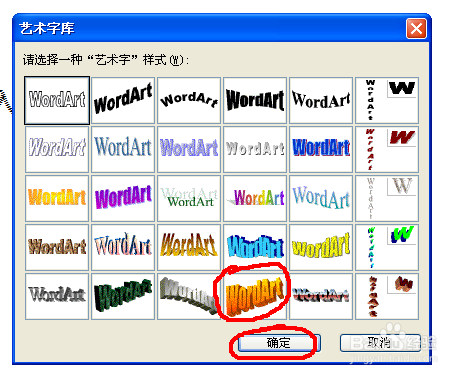Screen dimensions: 467x376
Task: Choose the yellow wavy 3D WordArt style
Action: tap(321, 247)
